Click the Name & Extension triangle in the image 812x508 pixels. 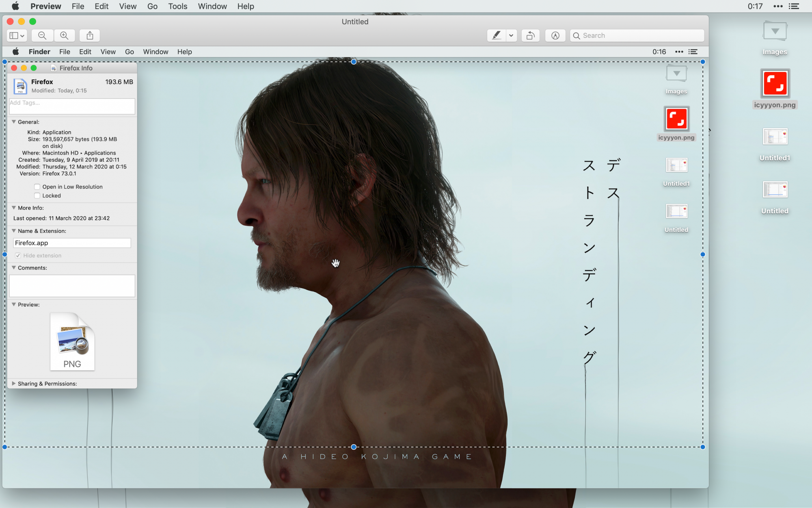tap(13, 231)
